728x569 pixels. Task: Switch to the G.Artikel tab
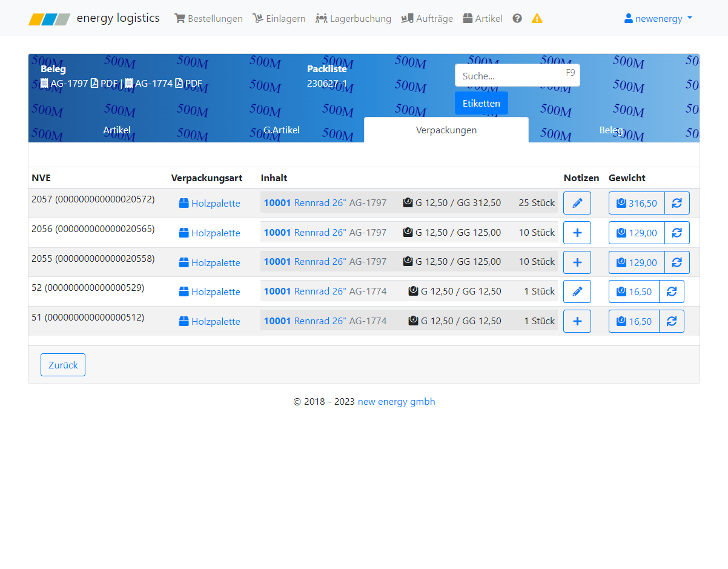[x=282, y=130]
